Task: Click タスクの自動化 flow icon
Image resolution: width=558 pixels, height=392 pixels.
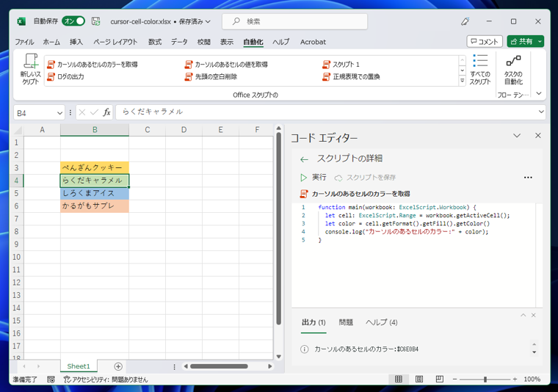Action: coord(513,69)
